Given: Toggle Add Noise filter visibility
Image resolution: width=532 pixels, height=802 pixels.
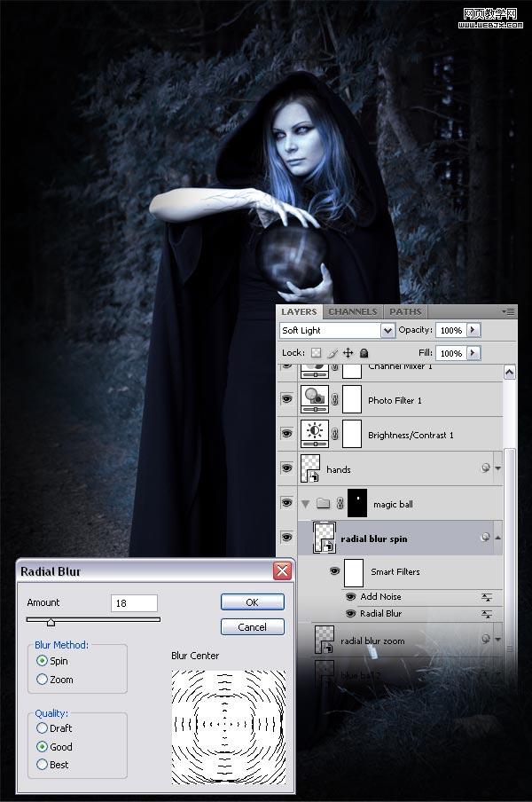Looking at the screenshot, I should [350, 597].
